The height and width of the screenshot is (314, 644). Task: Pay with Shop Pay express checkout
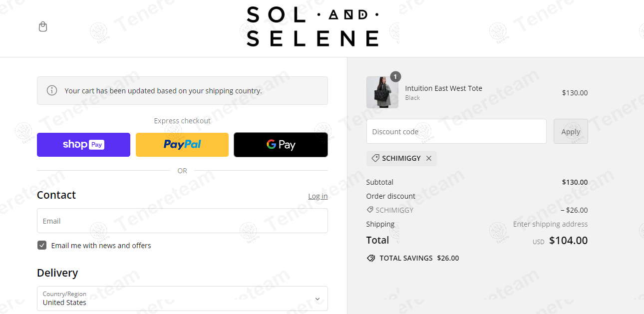click(x=83, y=145)
